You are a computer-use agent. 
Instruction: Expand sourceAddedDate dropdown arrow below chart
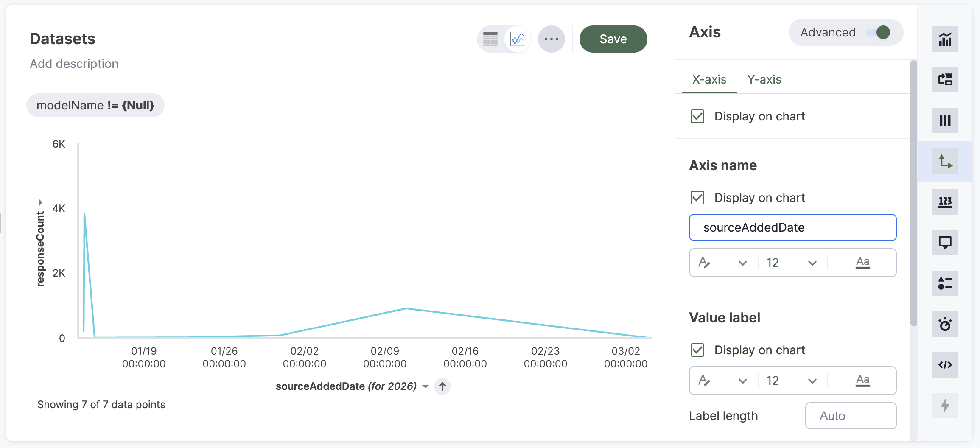(426, 386)
